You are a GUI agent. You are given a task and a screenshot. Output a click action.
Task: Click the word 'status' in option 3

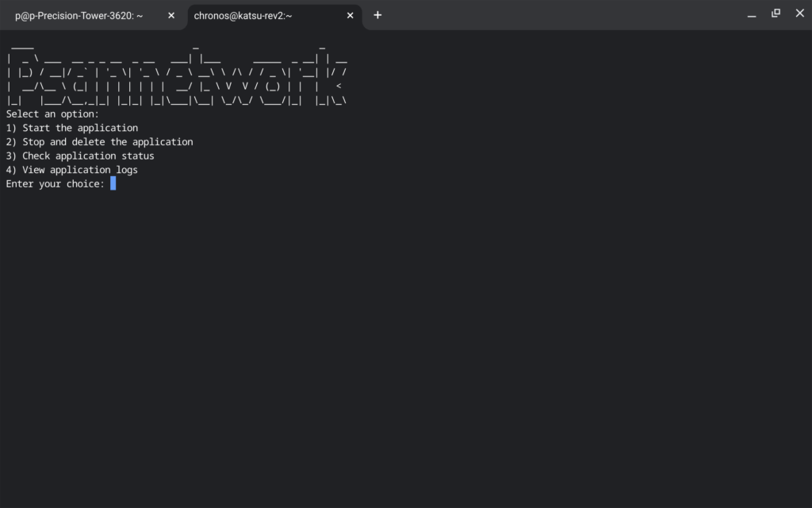(x=138, y=156)
